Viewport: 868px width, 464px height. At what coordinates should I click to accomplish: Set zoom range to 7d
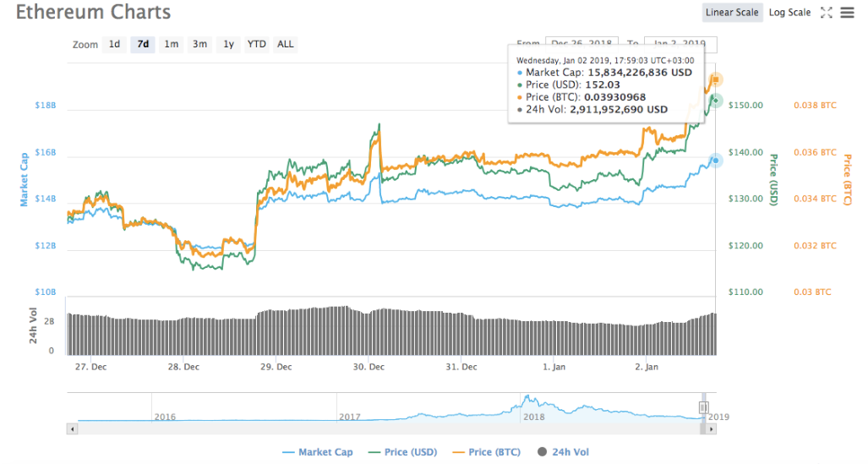click(143, 44)
